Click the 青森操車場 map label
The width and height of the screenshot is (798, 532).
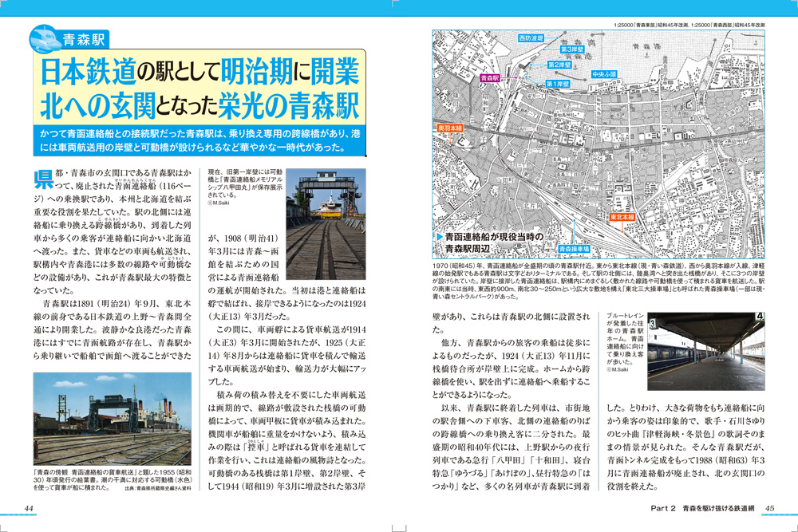(x=574, y=249)
